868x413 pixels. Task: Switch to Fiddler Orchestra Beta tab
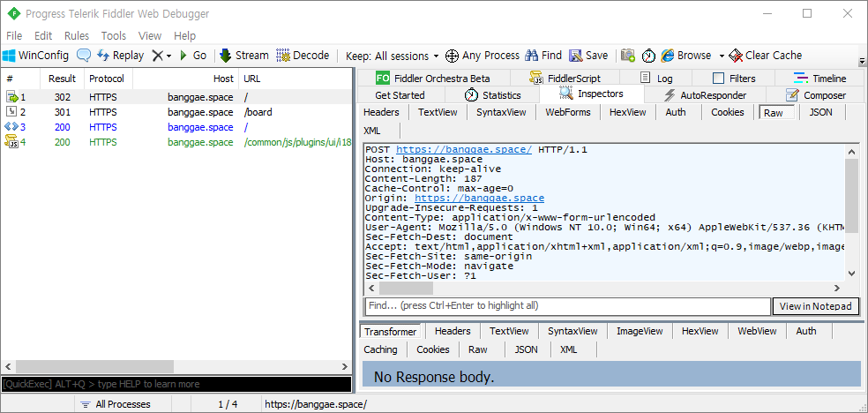pos(433,78)
